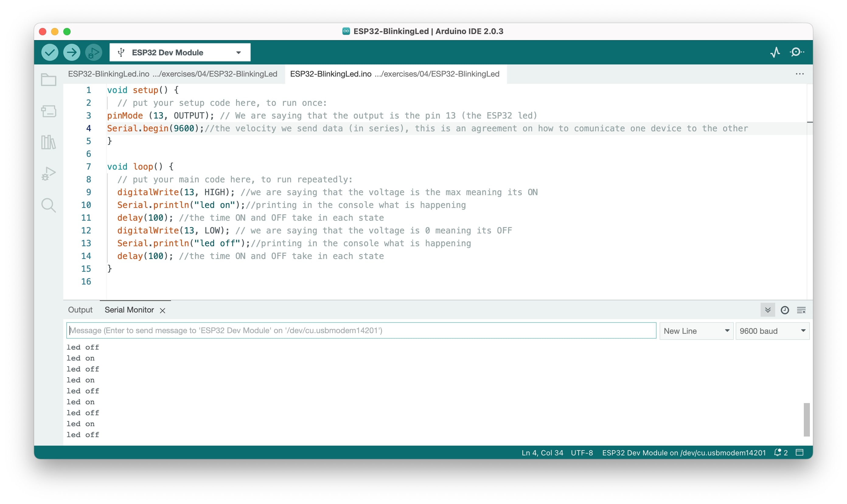This screenshot has width=847, height=504.
Task: Click the 'void setup() {' code line
Action: click(143, 90)
